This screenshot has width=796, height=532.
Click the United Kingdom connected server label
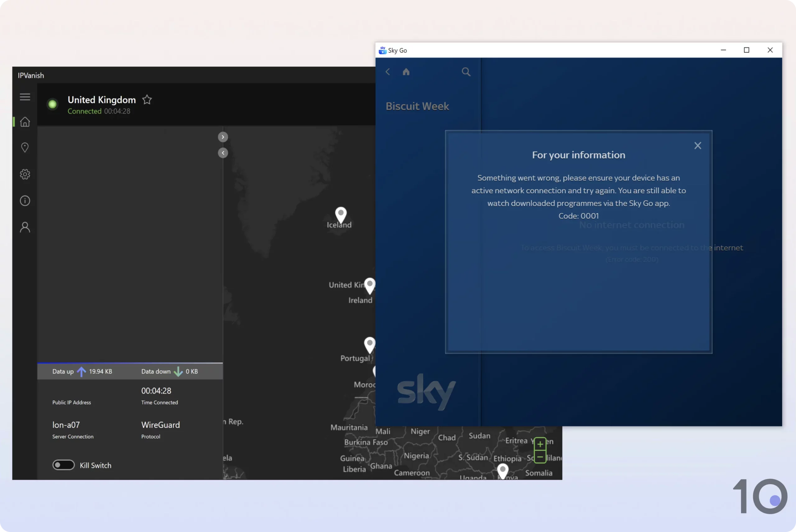point(102,100)
